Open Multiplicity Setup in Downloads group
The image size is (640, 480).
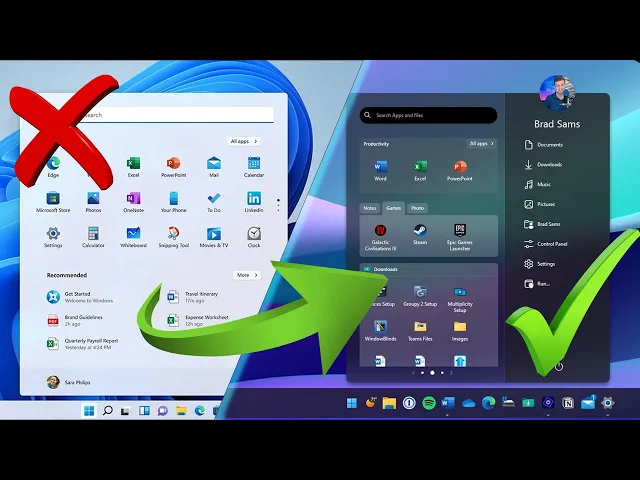(460, 299)
